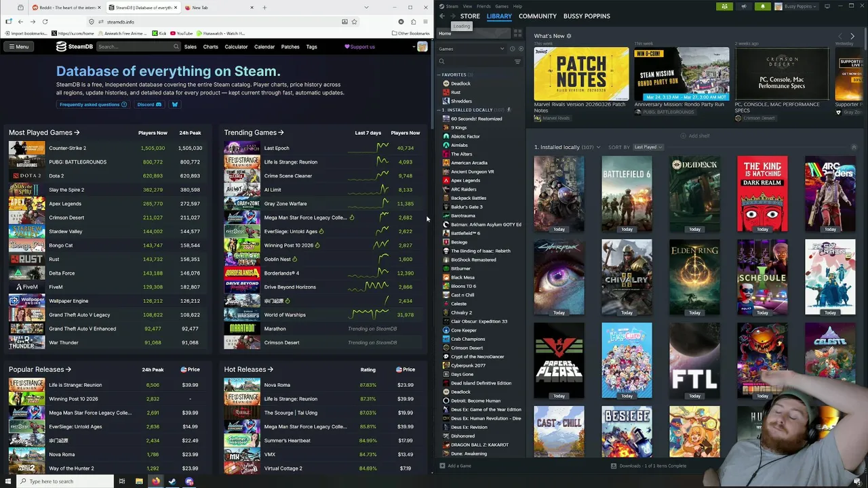Click the green friends icon in Steam header
The width and height of the screenshot is (868, 488).
point(725,6)
